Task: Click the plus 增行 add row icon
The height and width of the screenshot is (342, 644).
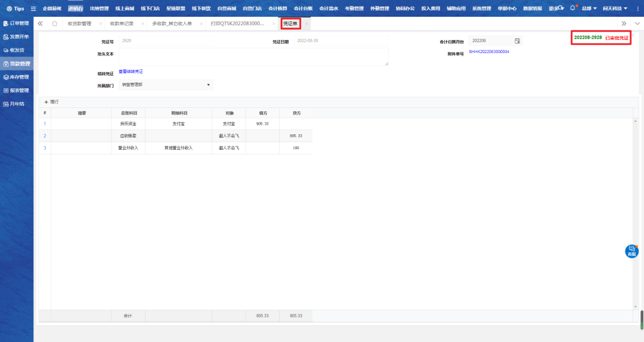Action: coord(46,102)
